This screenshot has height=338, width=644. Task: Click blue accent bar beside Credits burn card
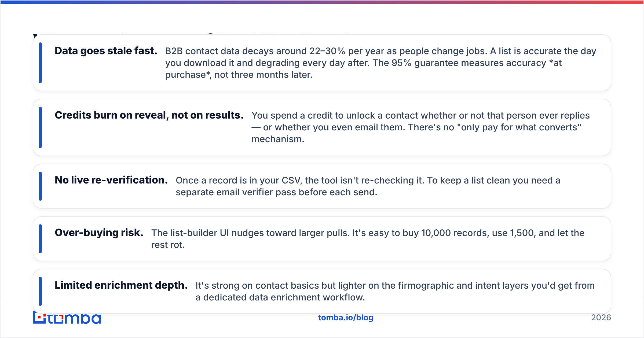40,127
